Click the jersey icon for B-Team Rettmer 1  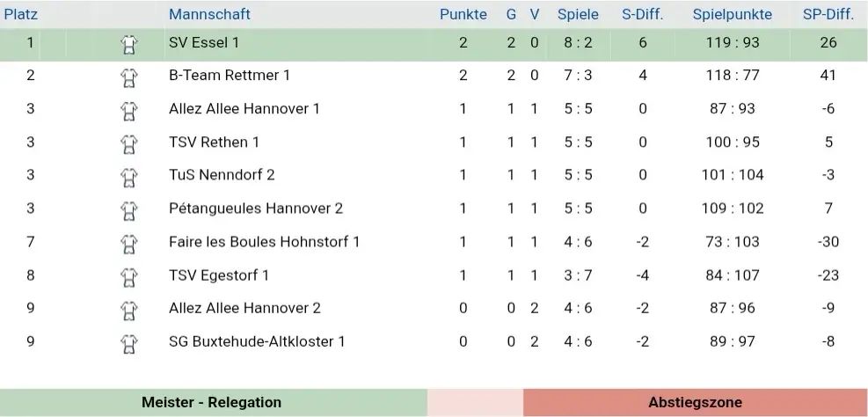[129, 77]
